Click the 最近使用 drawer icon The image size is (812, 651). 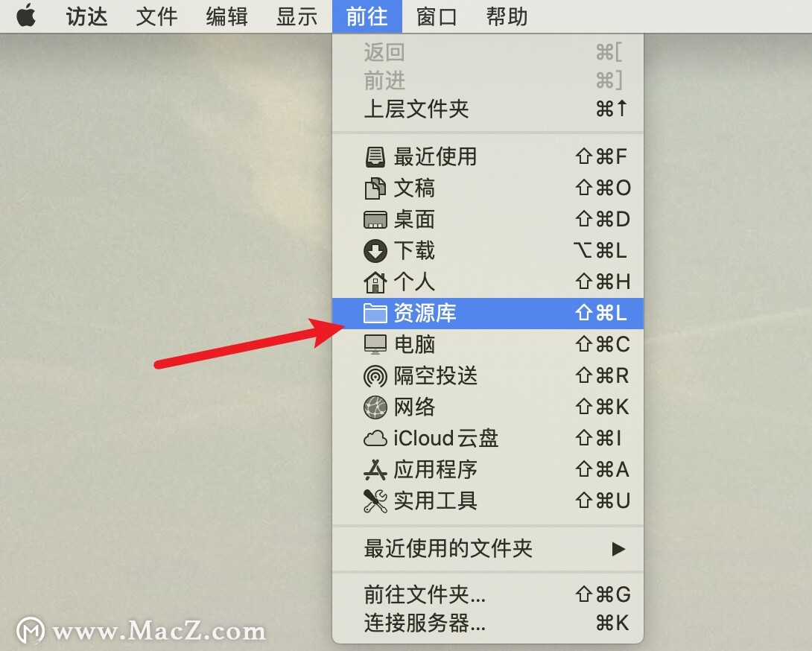(375, 156)
